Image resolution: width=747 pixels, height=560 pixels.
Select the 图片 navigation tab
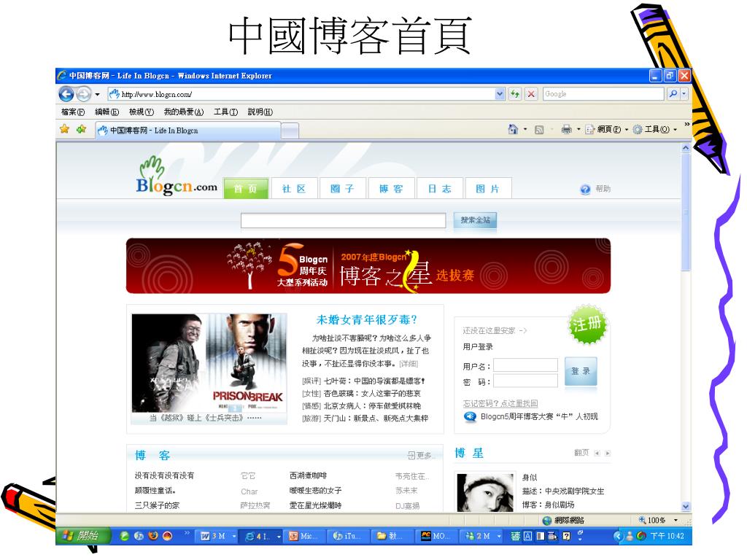point(488,189)
